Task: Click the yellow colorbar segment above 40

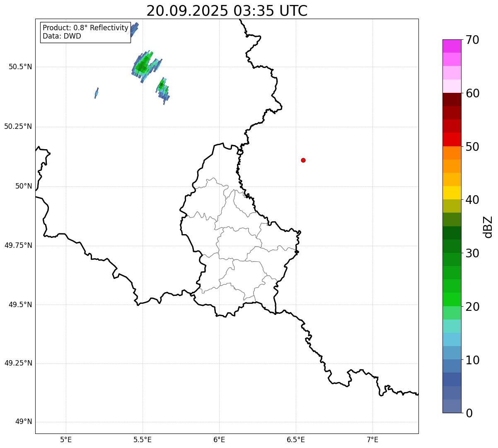Action: (452, 193)
